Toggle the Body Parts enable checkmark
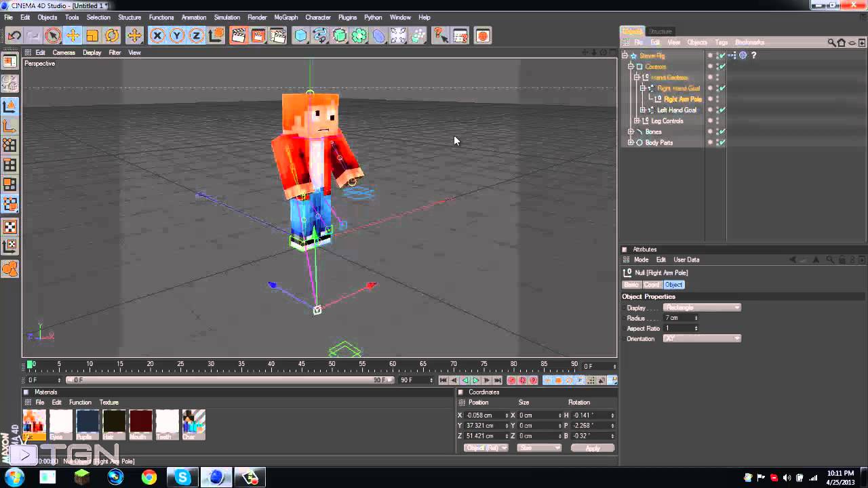 coord(722,142)
